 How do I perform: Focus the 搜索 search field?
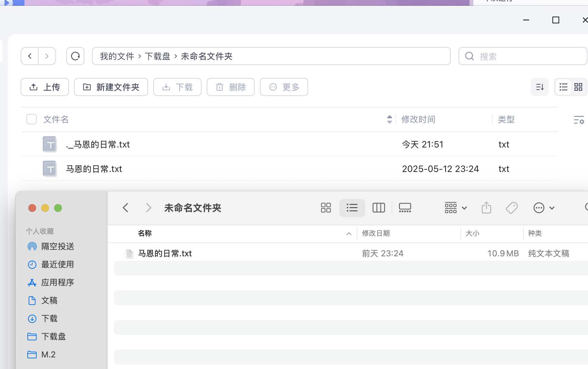pos(523,56)
